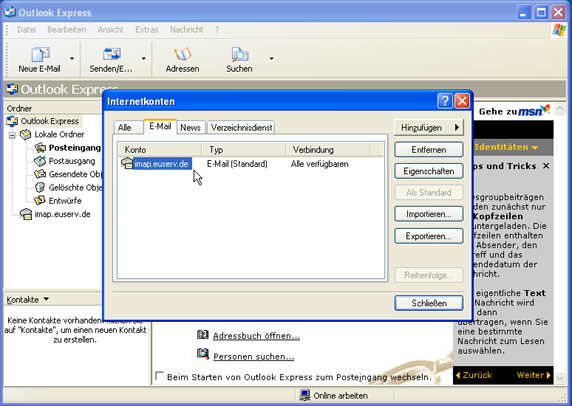
Task: Click the Entwürfe drafts icon
Action: pyautogui.click(x=40, y=201)
